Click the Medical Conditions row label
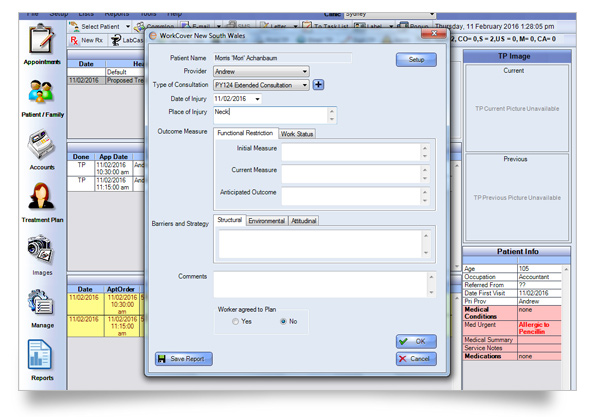Image resolution: width=593 pixels, height=417 pixels. [x=490, y=313]
